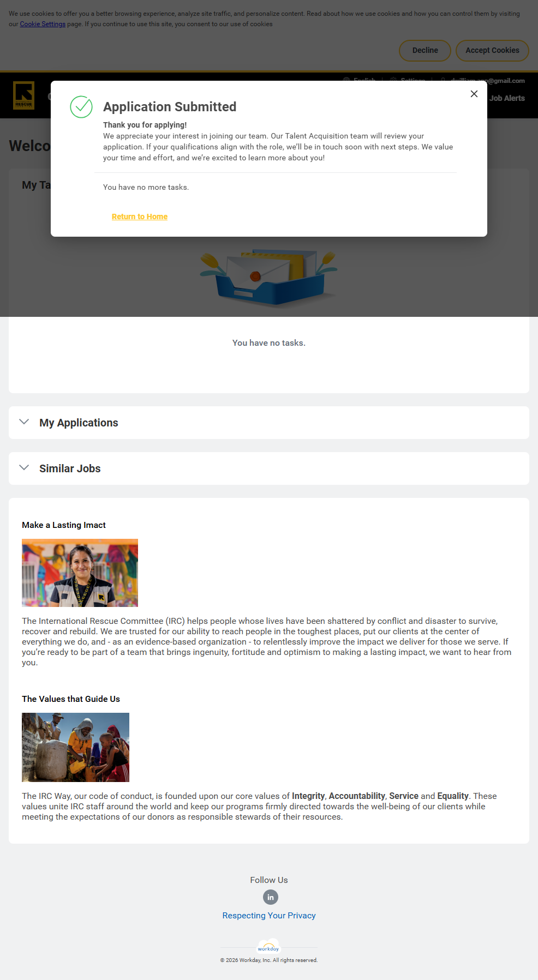Open the Cookie Settings link
The image size is (538, 980).
click(43, 24)
